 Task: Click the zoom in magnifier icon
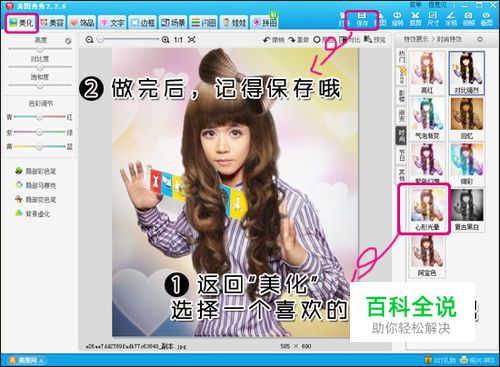click(165, 40)
